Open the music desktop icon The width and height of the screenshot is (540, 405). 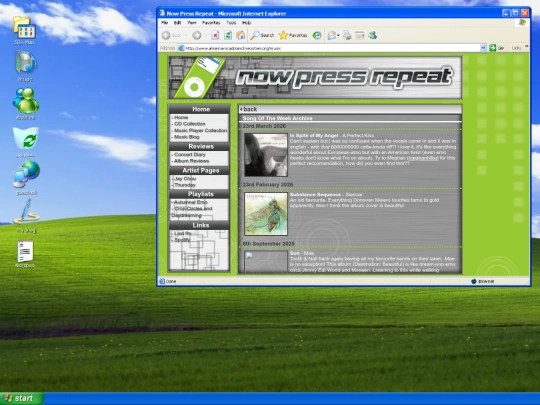click(x=25, y=66)
